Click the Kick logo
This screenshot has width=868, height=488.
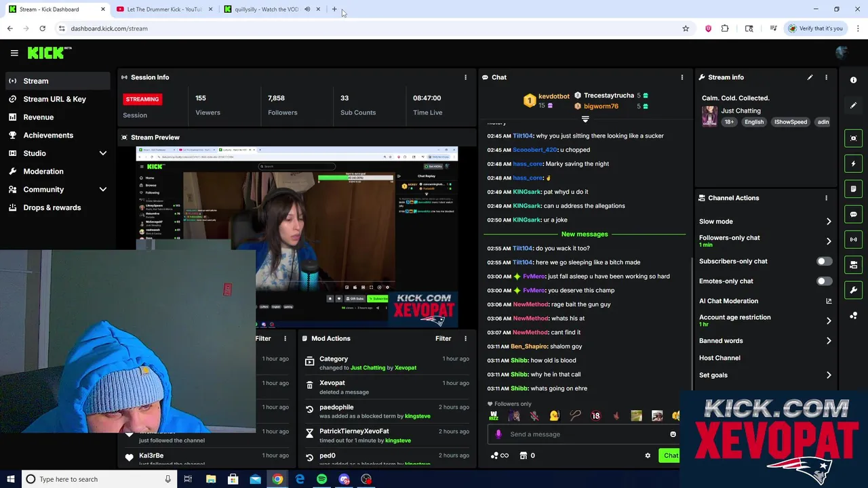pyautogui.click(x=49, y=52)
